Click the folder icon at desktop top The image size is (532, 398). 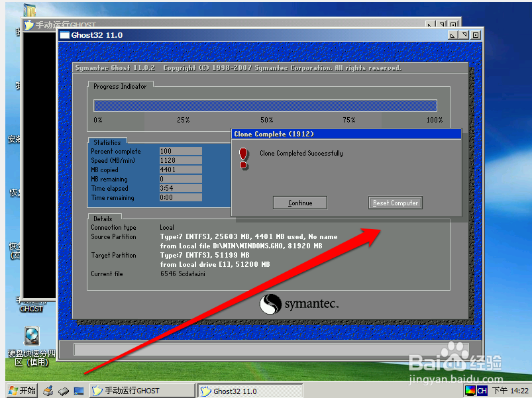tap(30, 10)
